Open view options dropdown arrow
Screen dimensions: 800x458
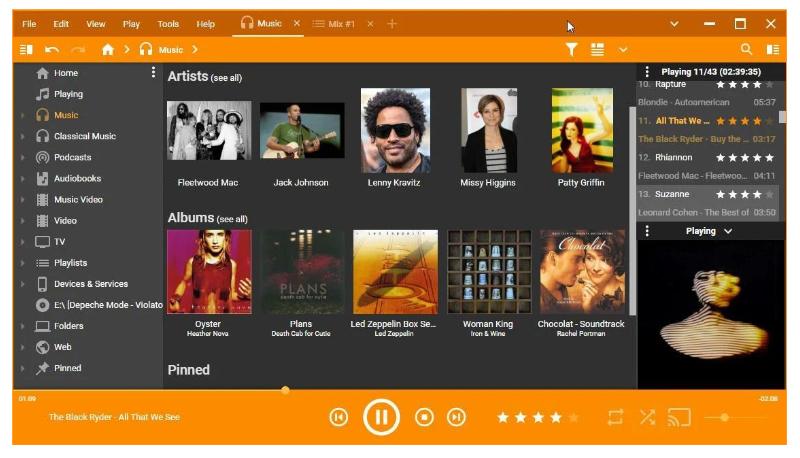623,50
